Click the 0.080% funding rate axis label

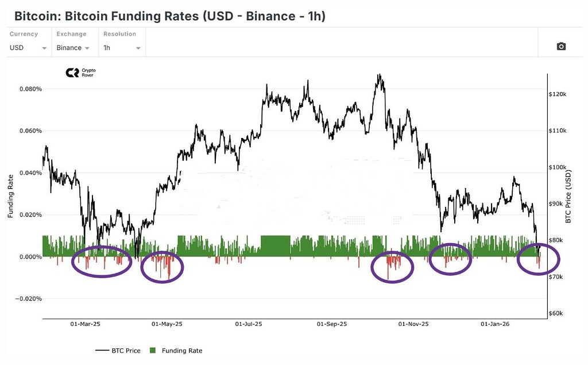26,89
